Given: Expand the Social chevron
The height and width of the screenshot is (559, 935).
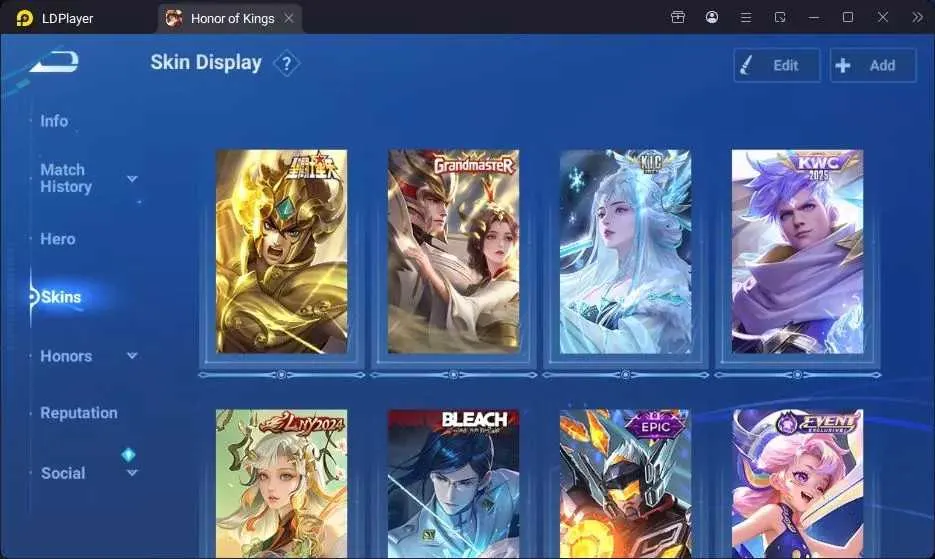Looking at the screenshot, I should [132, 472].
